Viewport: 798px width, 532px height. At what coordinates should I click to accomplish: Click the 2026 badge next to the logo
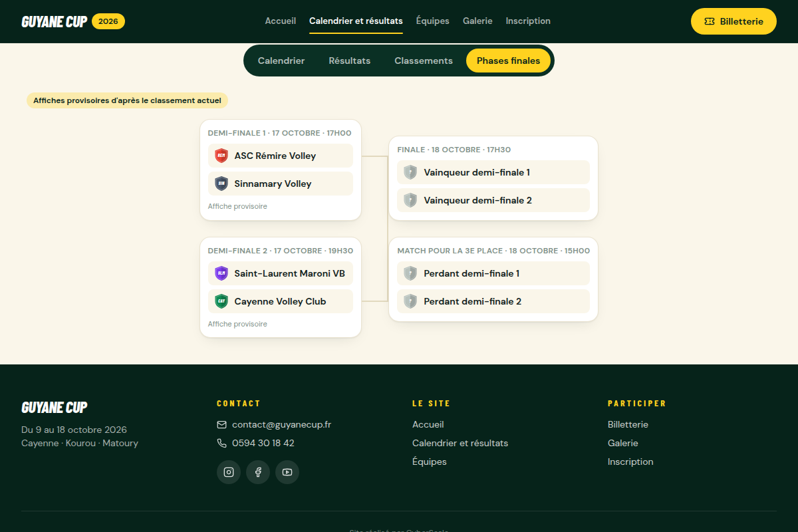[x=108, y=21]
